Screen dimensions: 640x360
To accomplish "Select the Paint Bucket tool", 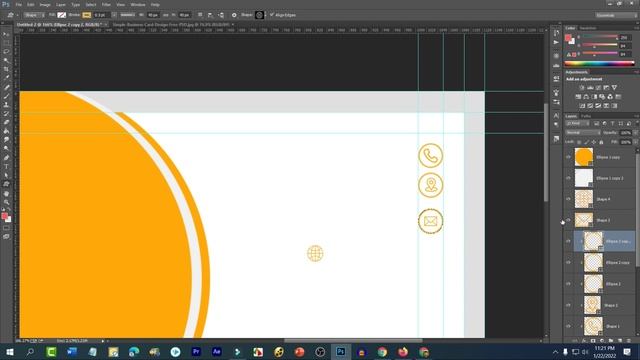I will pos(6,131).
